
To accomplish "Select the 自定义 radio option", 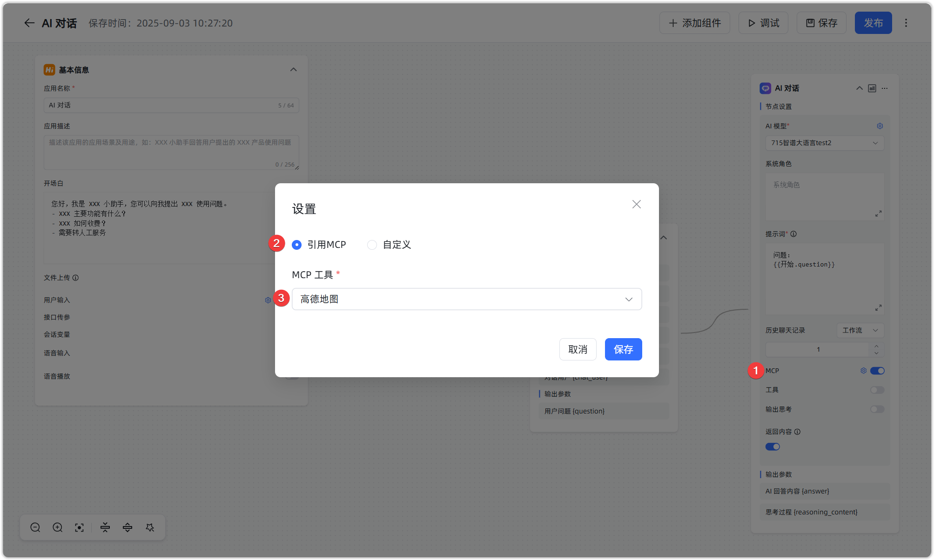I will pyautogui.click(x=372, y=245).
